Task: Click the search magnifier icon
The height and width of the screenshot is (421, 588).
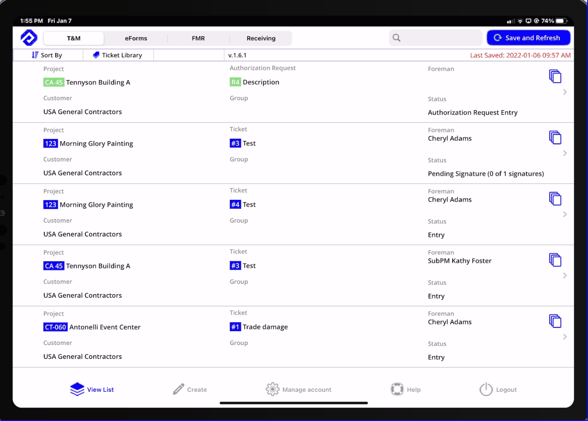Action: point(396,38)
